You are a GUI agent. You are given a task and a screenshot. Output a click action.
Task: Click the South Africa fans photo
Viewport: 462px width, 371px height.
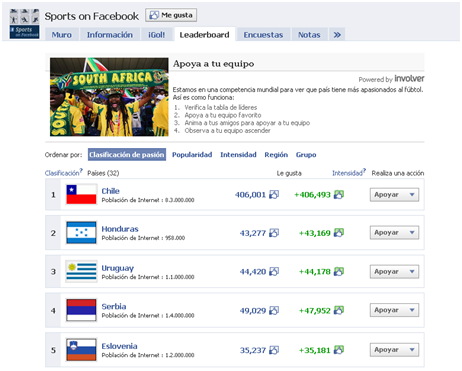tap(109, 97)
